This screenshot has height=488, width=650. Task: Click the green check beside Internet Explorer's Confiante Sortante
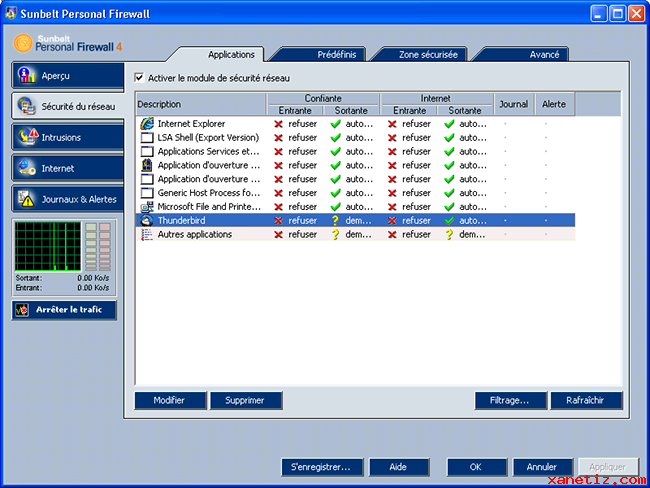tap(335, 124)
